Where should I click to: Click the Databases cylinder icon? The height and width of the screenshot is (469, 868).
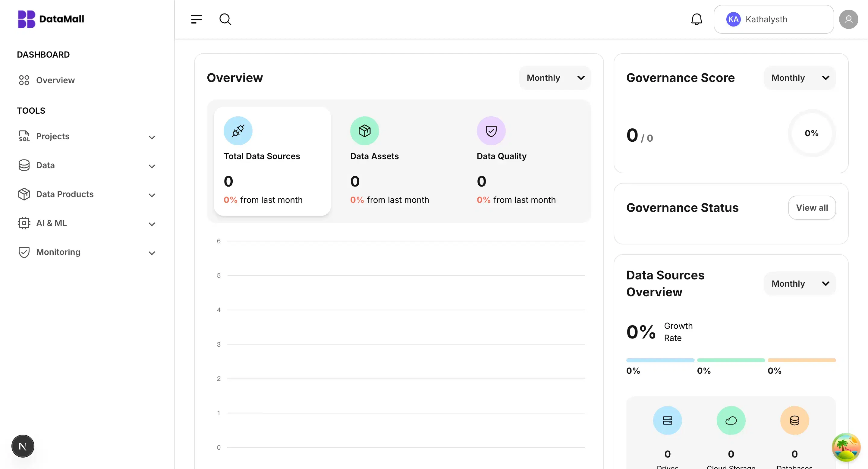794,420
